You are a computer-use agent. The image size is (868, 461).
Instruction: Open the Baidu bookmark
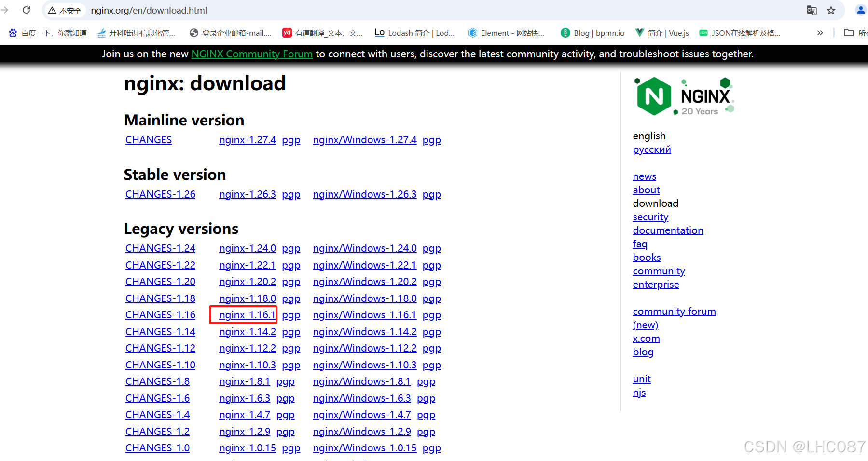[48, 33]
